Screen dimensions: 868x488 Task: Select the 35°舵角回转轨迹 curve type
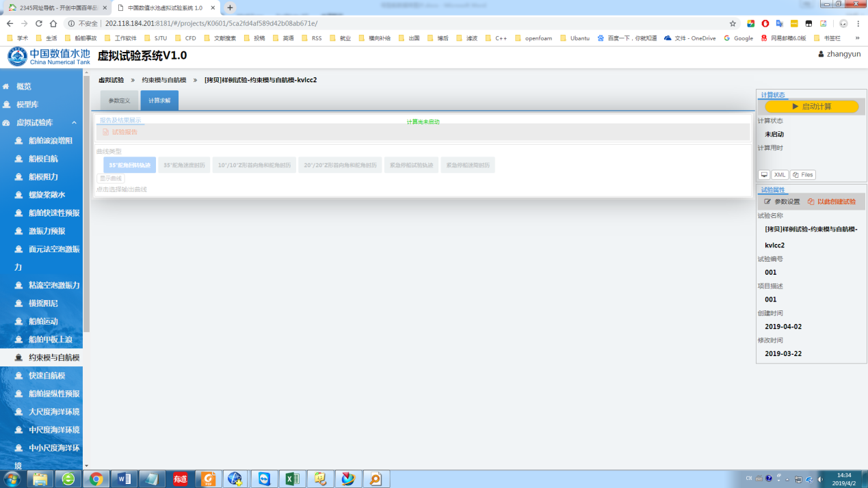pyautogui.click(x=129, y=165)
